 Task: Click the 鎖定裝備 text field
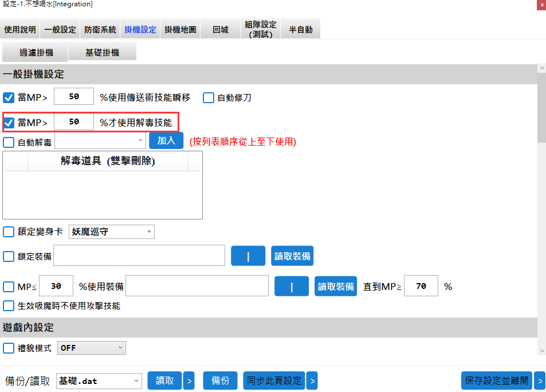(x=139, y=256)
